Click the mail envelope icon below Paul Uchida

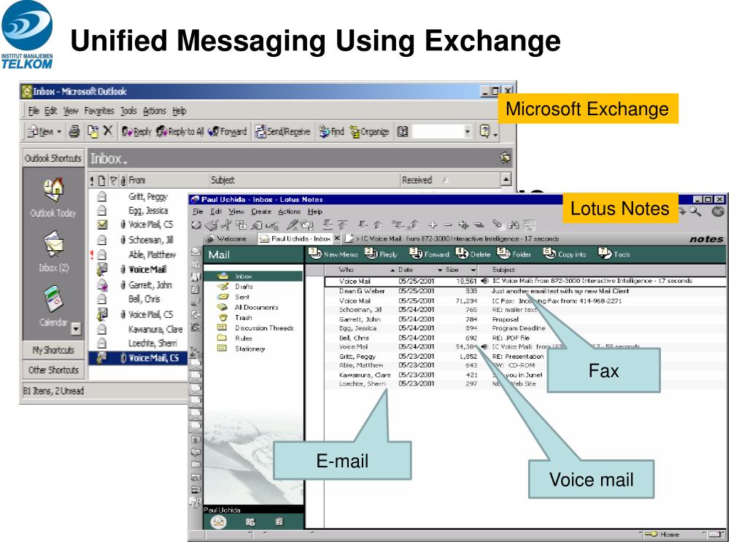click(219, 522)
